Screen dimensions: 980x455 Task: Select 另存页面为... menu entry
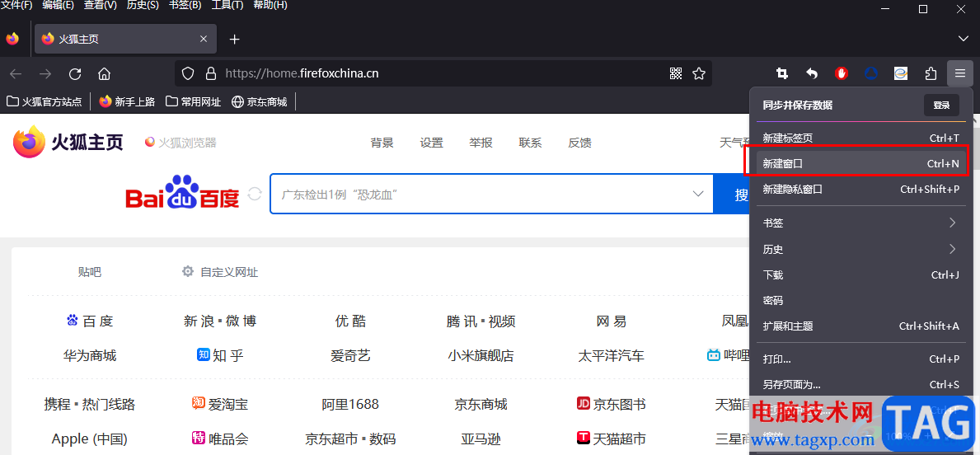pyautogui.click(x=861, y=385)
